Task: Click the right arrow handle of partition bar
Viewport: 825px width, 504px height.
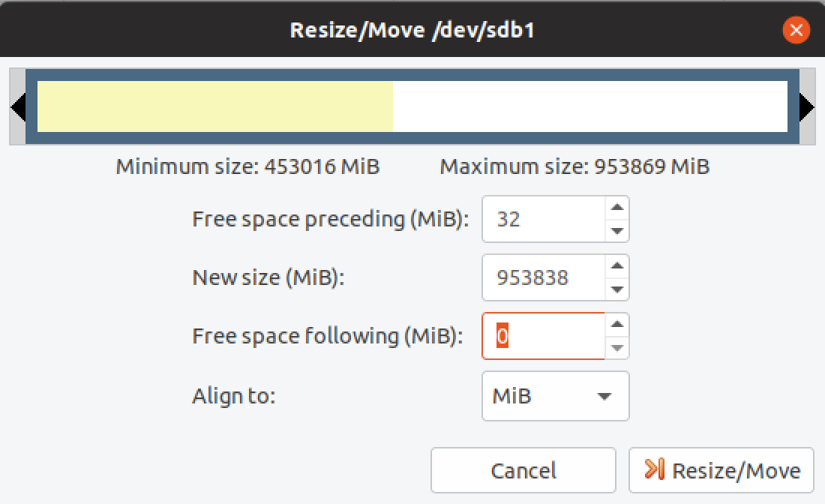Action: [x=807, y=107]
